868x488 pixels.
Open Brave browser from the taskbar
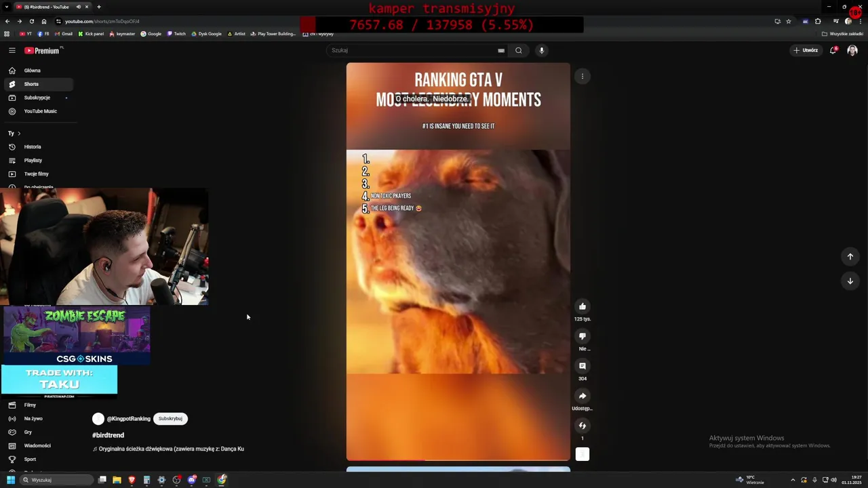132,480
